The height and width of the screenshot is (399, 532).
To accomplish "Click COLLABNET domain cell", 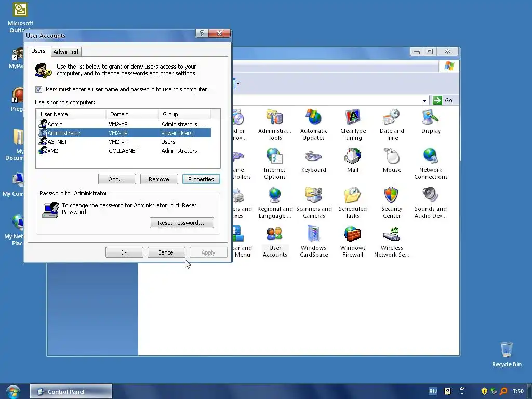I will pyautogui.click(x=124, y=151).
